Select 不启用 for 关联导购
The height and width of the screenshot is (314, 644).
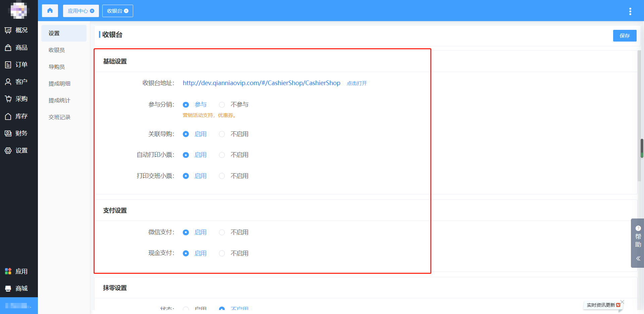pyautogui.click(x=222, y=134)
